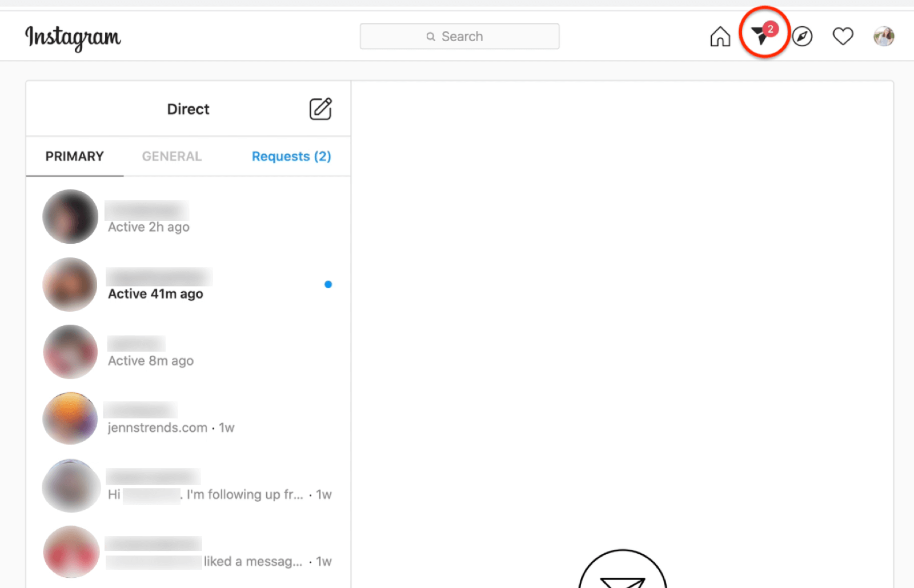Screen dimensions: 914x588
Task: Open Explore compass icon
Action: coord(802,37)
